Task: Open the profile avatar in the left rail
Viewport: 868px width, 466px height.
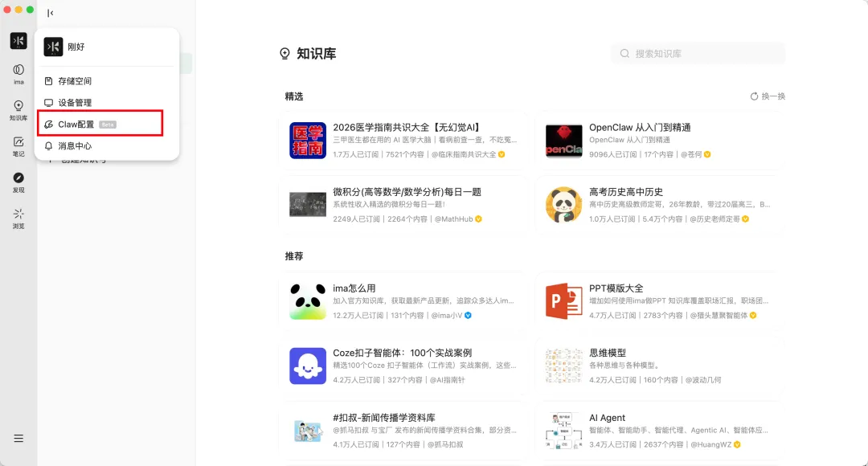Action: click(18, 40)
